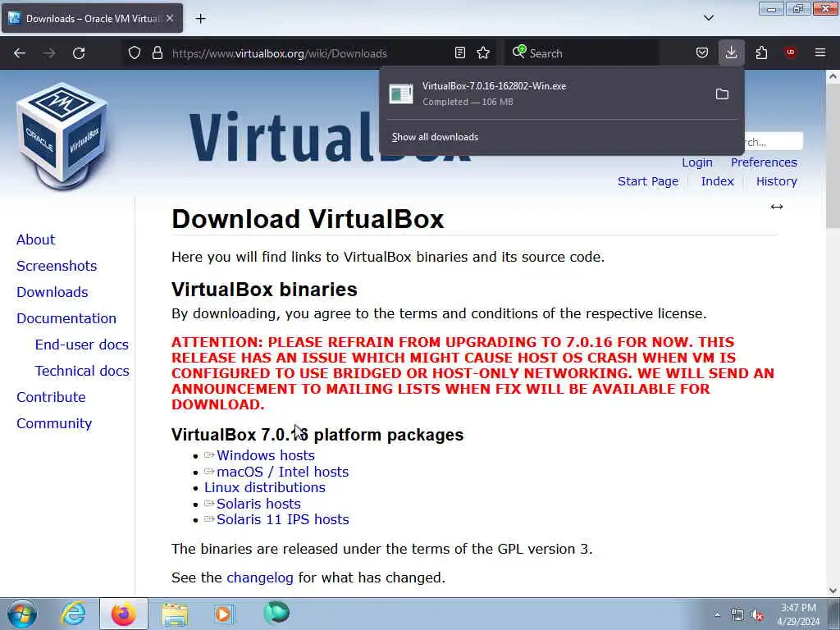The width and height of the screenshot is (840, 630).
Task: Go to Start Page link
Action: coord(648,181)
